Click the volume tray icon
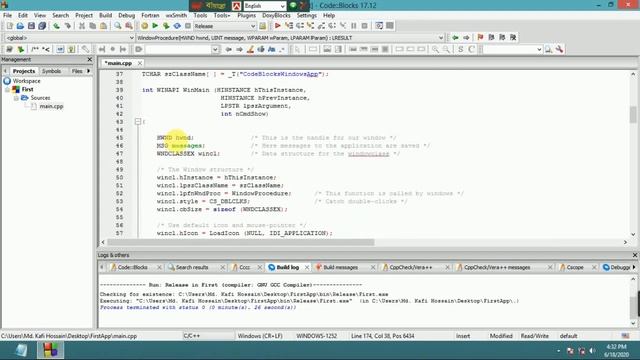Viewport: 640px width, 360px height. 592,351
